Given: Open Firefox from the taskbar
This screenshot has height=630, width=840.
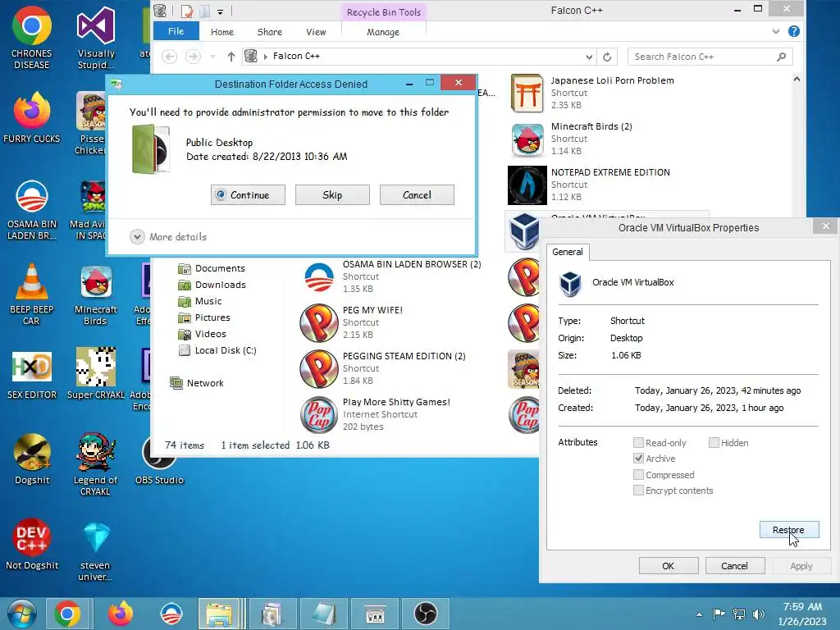Looking at the screenshot, I should click(x=120, y=614).
